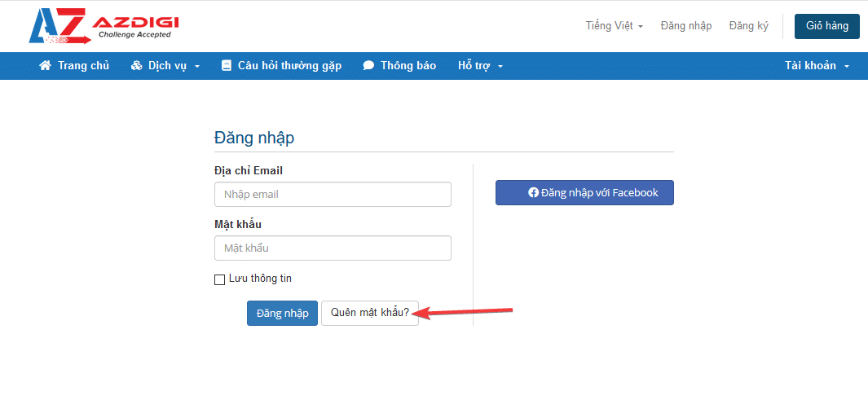Image resolution: width=868 pixels, height=413 pixels.
Task: Click the Đăng nhập link in the top header
Action: point(685,26)
